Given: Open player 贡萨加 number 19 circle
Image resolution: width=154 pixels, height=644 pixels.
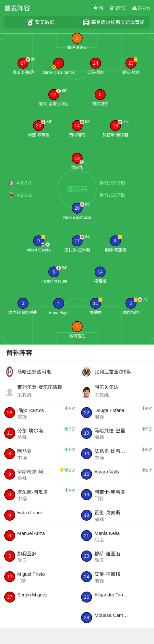Looking at the screenshot, I should [x=77, y=158].
